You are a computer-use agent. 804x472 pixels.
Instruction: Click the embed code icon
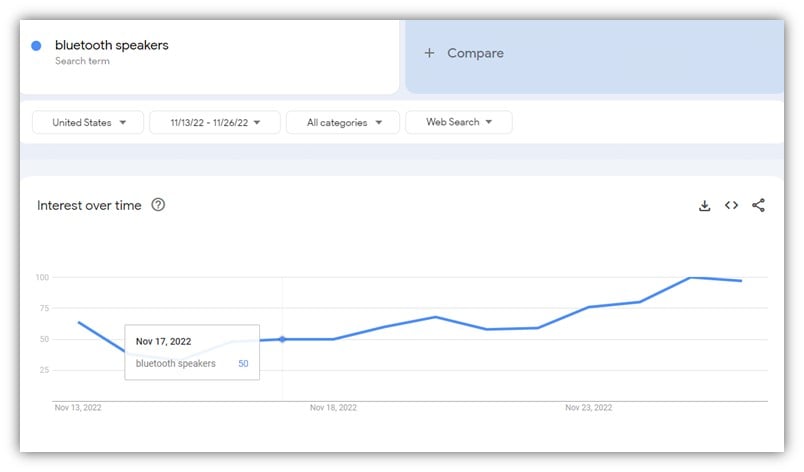[731, 205]
